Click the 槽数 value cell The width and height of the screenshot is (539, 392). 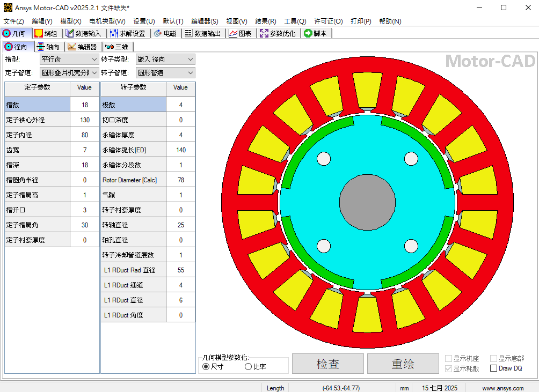(x=84, y=105)
